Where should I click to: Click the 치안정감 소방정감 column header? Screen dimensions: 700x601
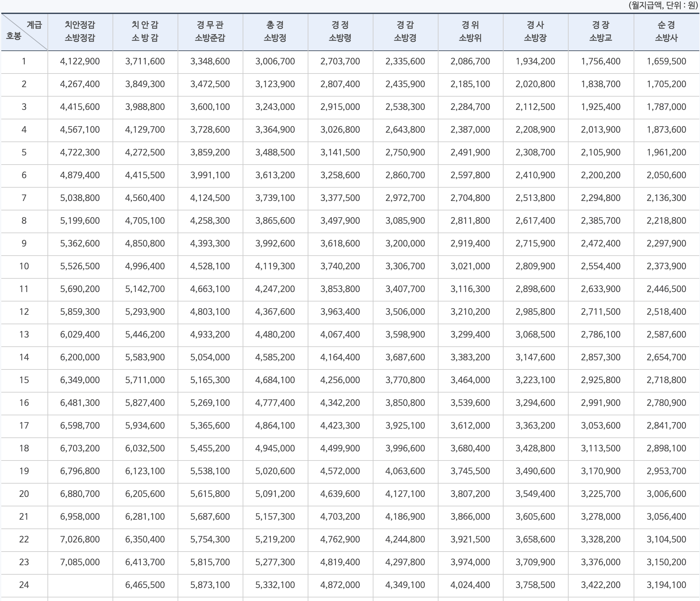coord(80,32)
